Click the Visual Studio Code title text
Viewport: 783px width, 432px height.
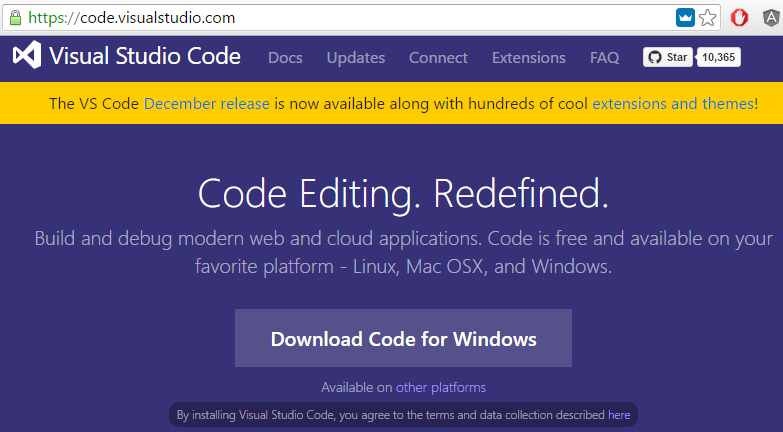(x=145, y=55)
